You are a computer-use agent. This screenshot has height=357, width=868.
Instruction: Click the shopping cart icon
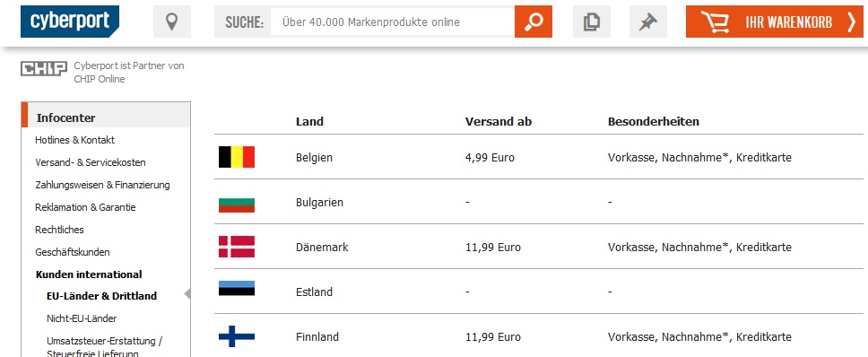(714, 22)
